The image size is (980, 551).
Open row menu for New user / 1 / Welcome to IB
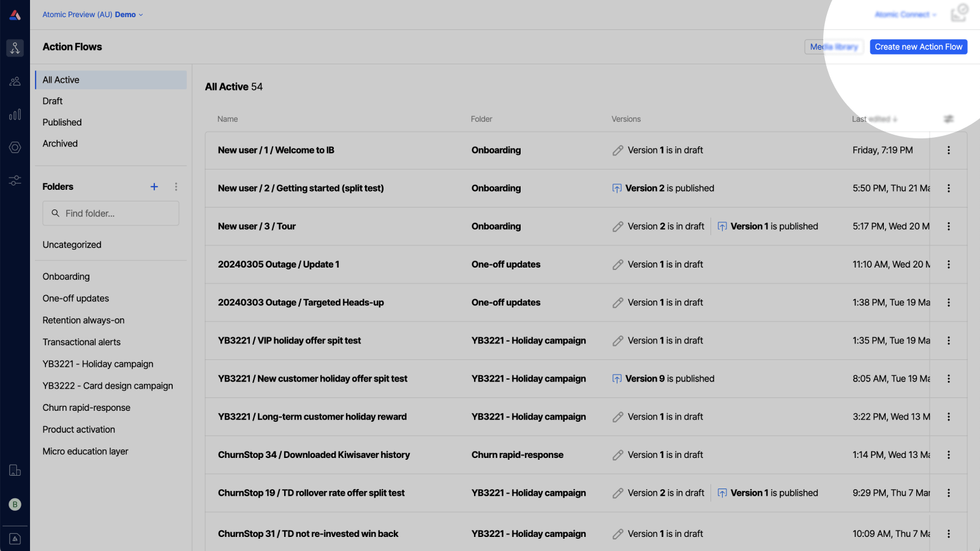[949, 150]
